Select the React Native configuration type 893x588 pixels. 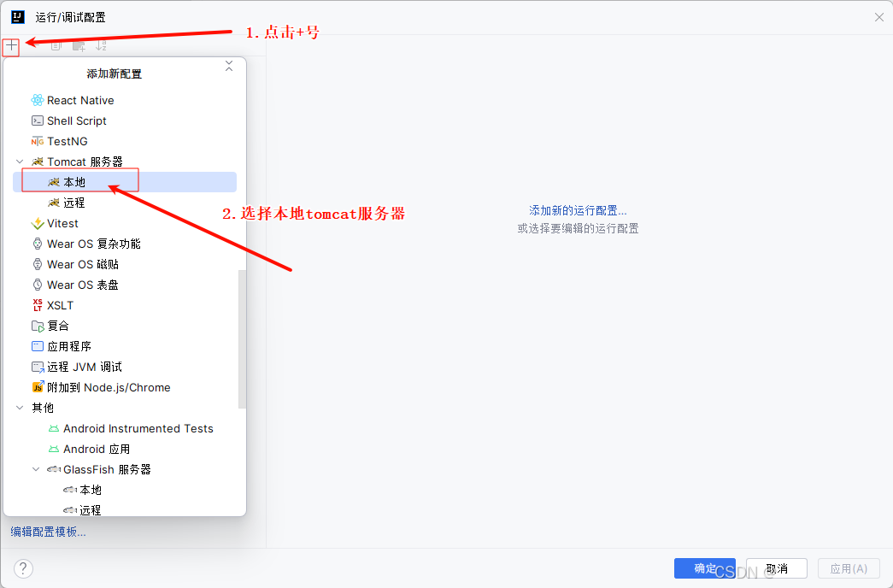click(x=79, y=100)
